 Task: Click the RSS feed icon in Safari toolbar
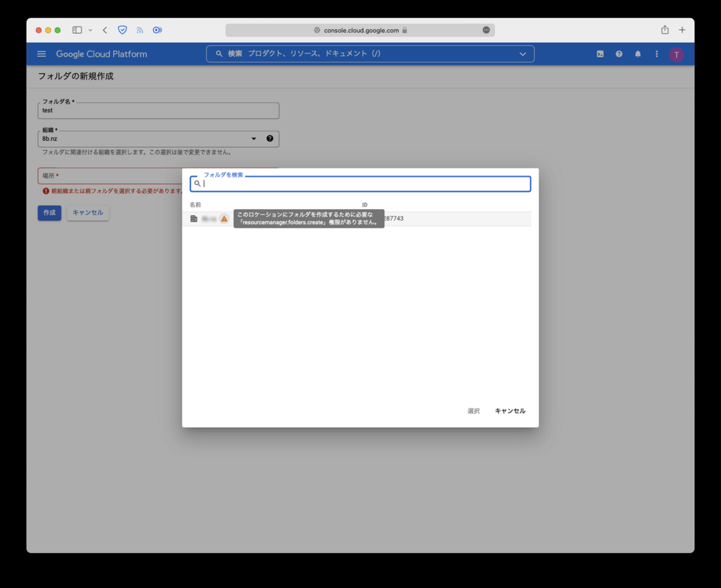tap(140, 30)
